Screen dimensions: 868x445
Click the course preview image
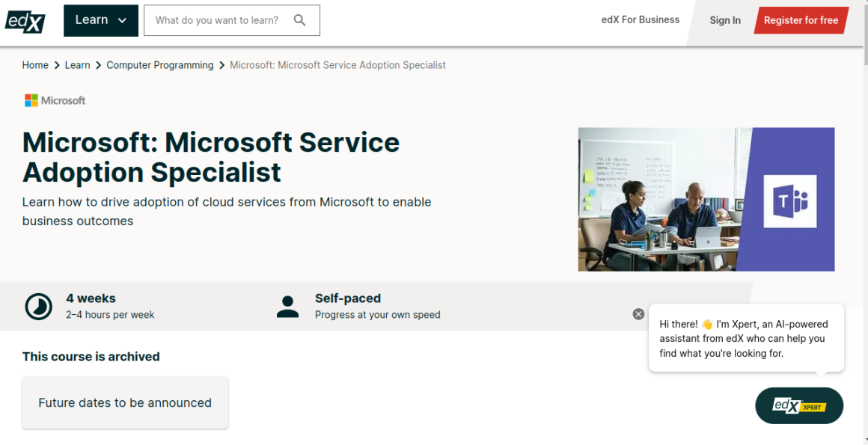[x=662, y=199]
